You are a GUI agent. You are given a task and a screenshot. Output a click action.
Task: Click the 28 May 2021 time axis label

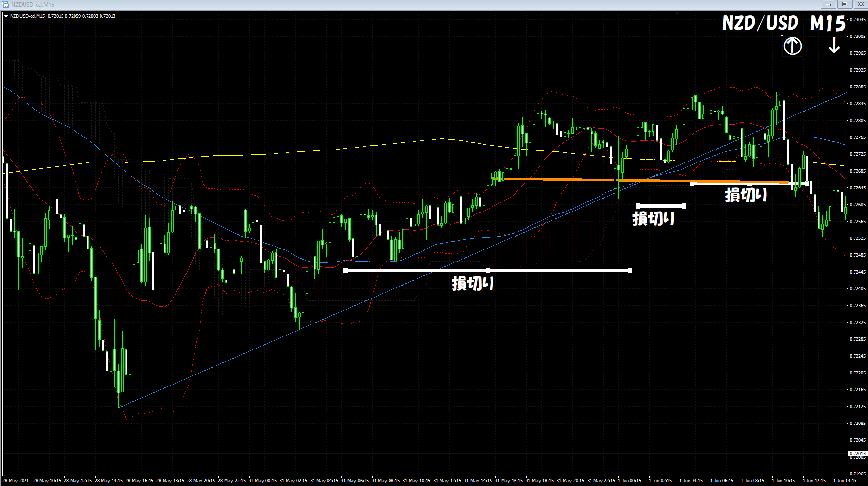[15, 481]
